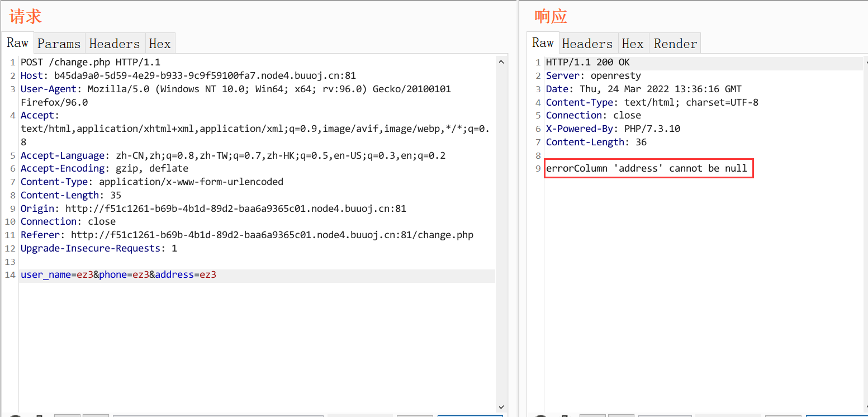
Task: Click request Connection: close line
Action: [68, 221]
